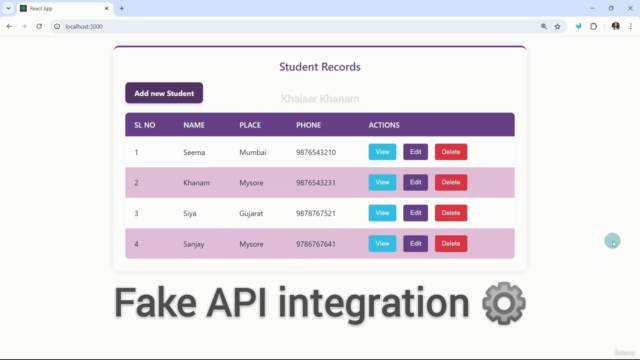
Task: Click Mysore in Khanam's row
Action: click(251, 183)
